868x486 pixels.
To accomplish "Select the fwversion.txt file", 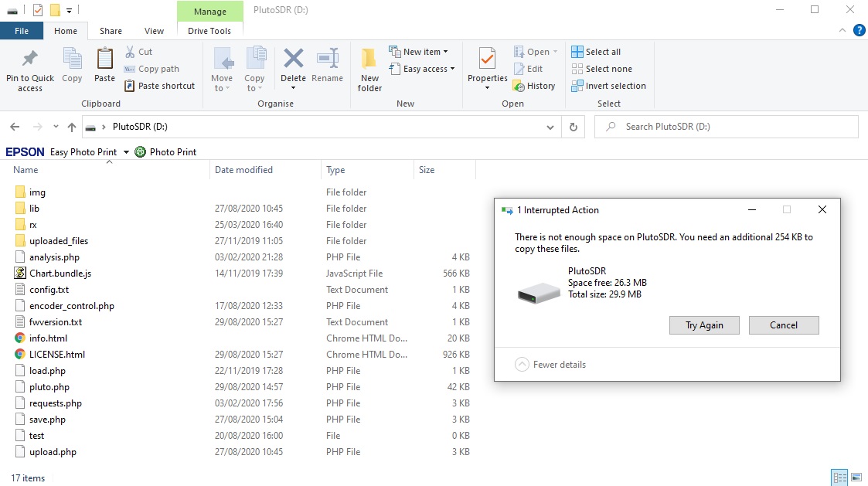I will [56, 322].
